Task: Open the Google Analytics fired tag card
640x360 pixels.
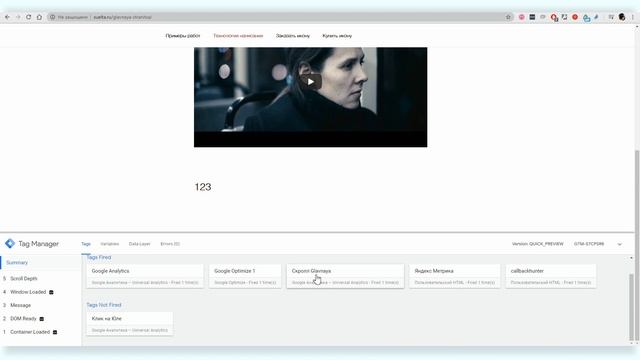Action: [145, 276]
